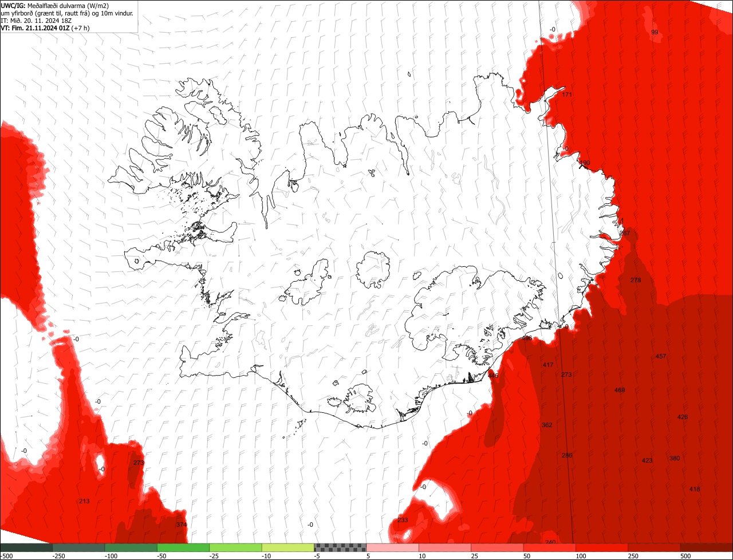Screen dimensions: 733x560
Task: Click the flux value 426 on the map
Action: click(x=683, y=417)
